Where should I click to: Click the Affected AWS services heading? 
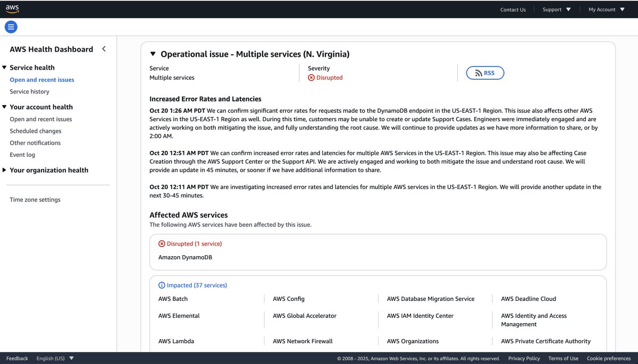point(189,215)
